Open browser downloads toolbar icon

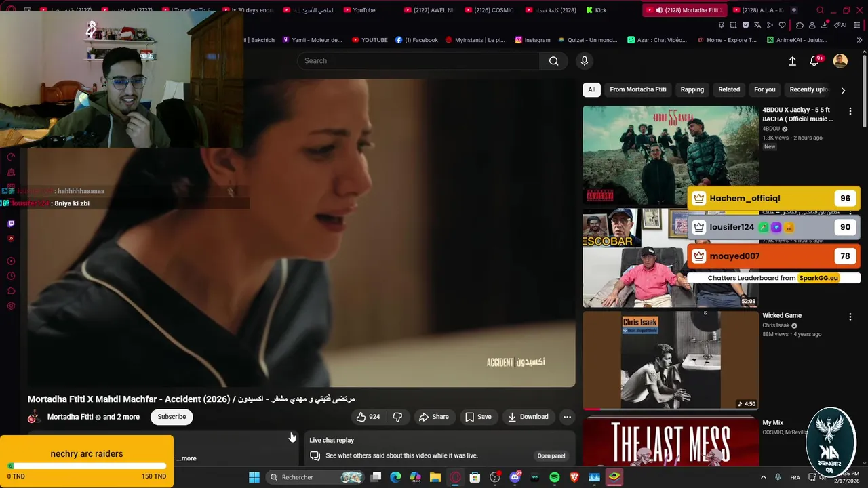825,25
